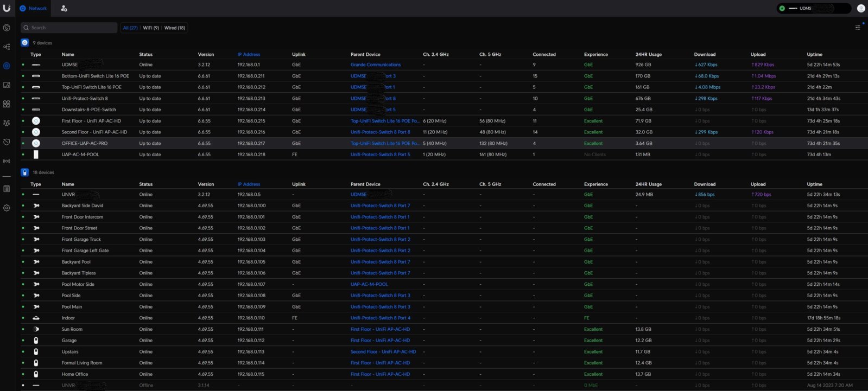Screen dimensions: 868x391
Task: Select the Front Garage Truck device name
Action: 81,239
